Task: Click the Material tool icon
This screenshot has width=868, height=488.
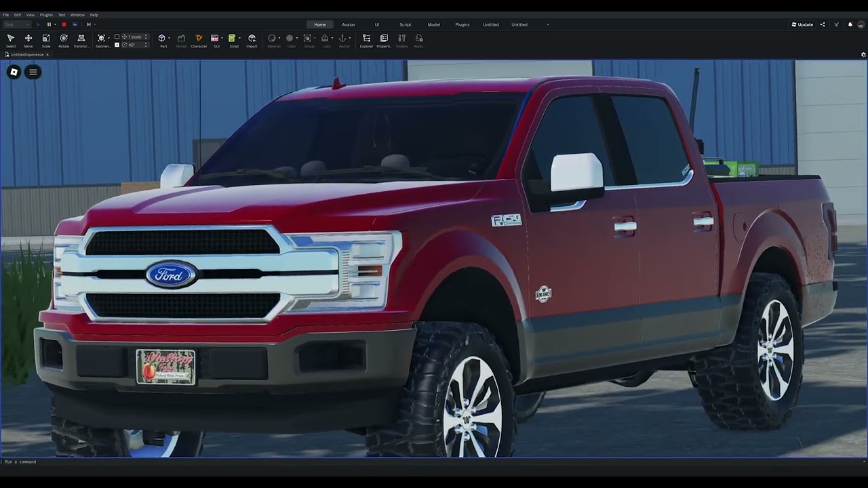Action: click(272, 39)
